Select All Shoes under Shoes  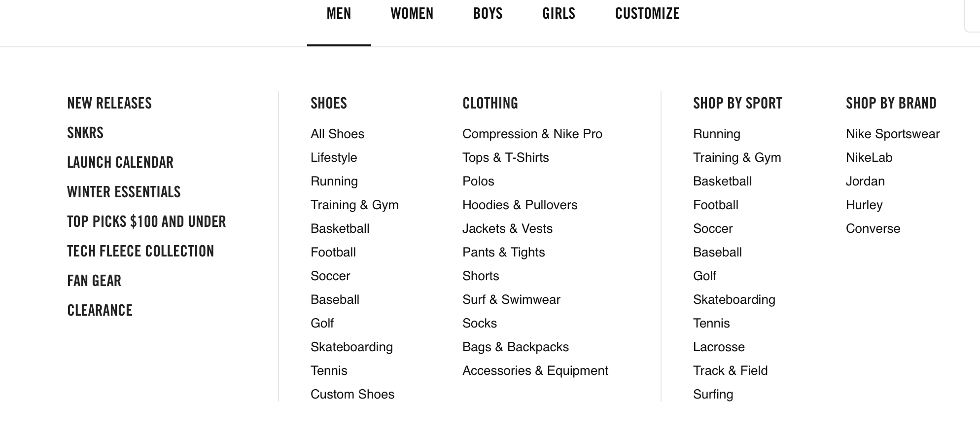coord(337,134)
